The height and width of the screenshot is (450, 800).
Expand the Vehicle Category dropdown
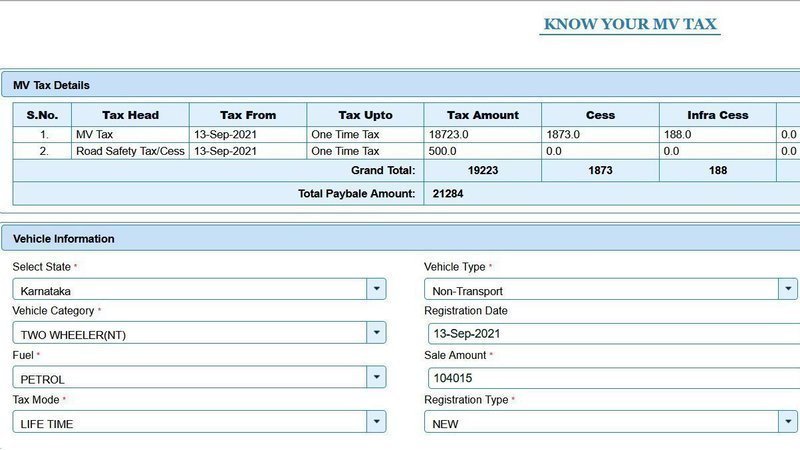[x=198, y=333]
